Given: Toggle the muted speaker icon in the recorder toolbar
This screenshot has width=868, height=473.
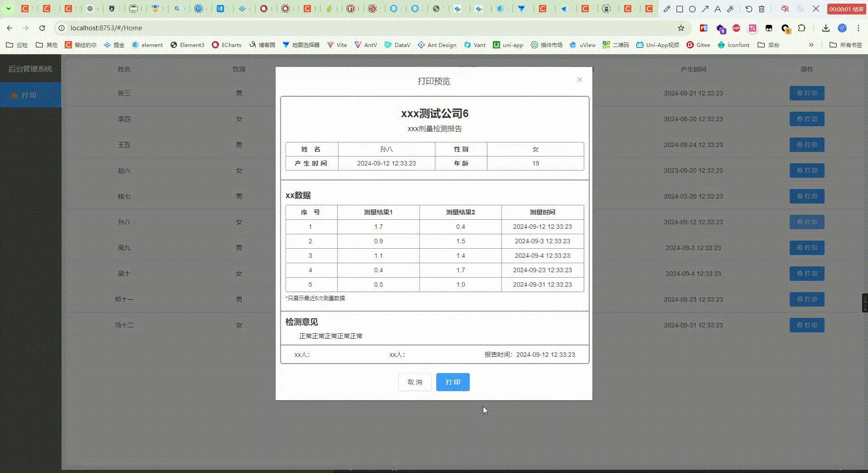Looking at the screenshot, I should coord(785,9).
